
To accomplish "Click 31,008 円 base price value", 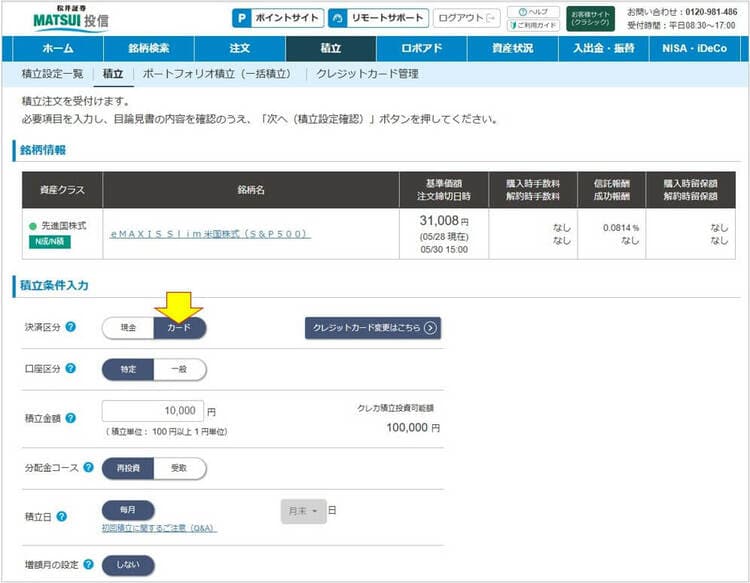I will (444, 220).
